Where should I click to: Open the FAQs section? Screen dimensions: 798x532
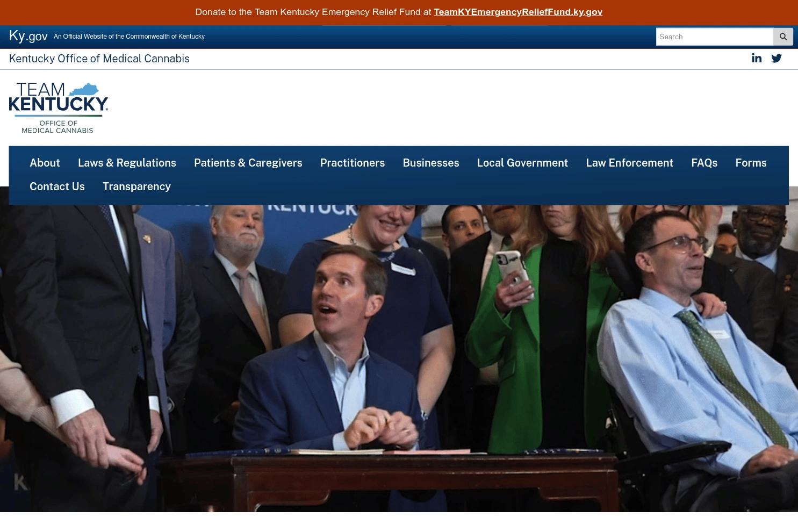704,163
